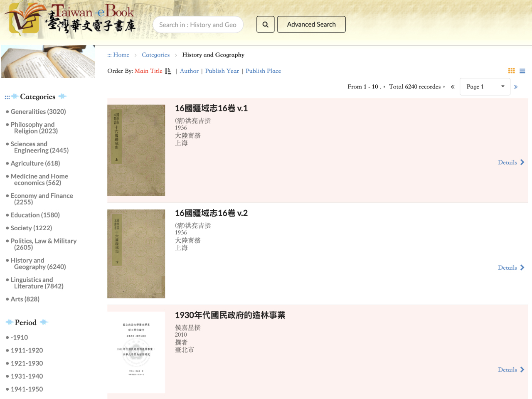Open Categories breadcrumb link
Screen dimensions: 532x399
click(155, 55)
